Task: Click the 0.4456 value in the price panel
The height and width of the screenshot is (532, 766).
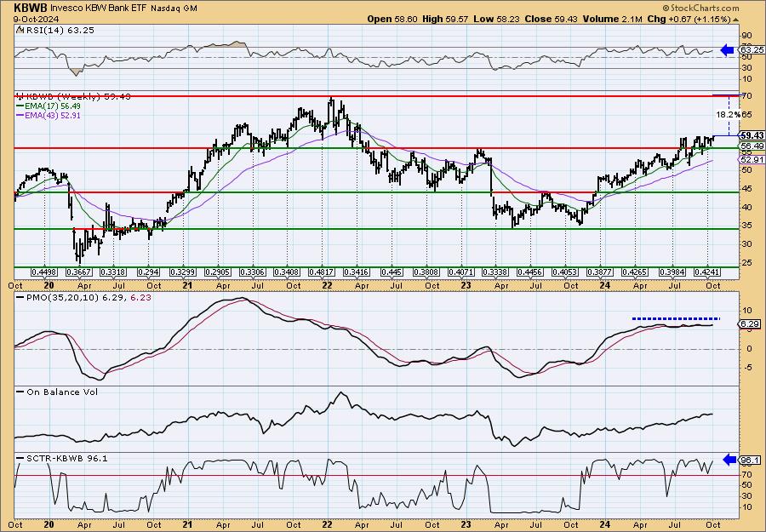Action: pos(530,272)
